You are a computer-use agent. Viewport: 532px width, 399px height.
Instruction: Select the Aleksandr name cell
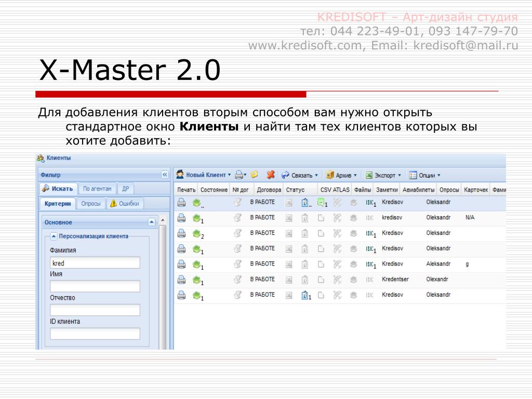point(438,263)
